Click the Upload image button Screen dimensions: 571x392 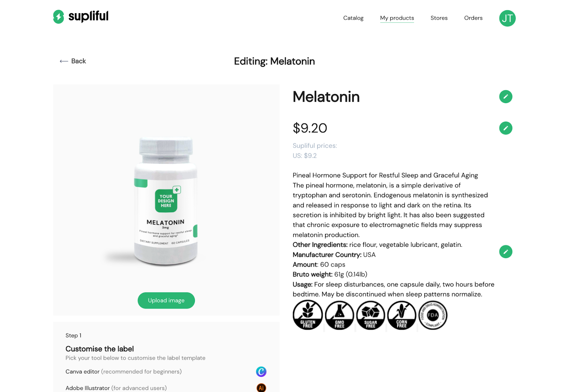coord(166,300)
